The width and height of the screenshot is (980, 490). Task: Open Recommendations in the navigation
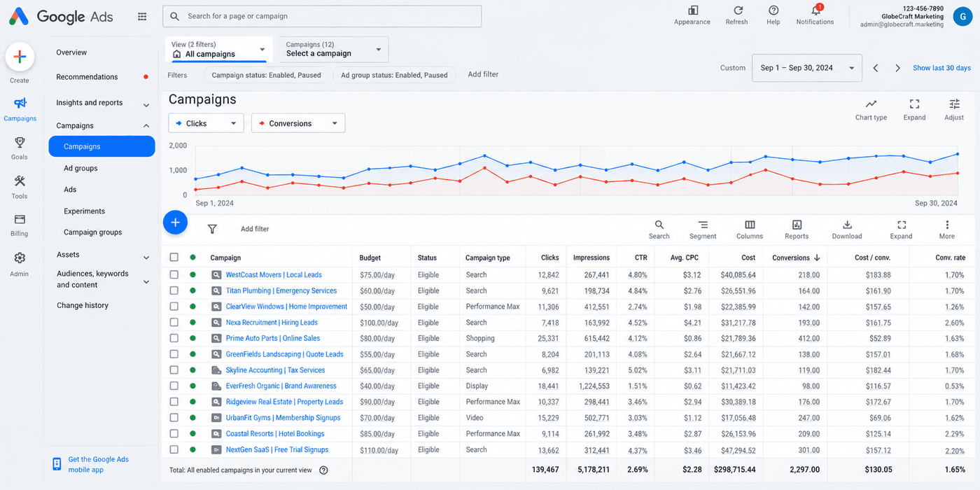(x=87, y=77)
